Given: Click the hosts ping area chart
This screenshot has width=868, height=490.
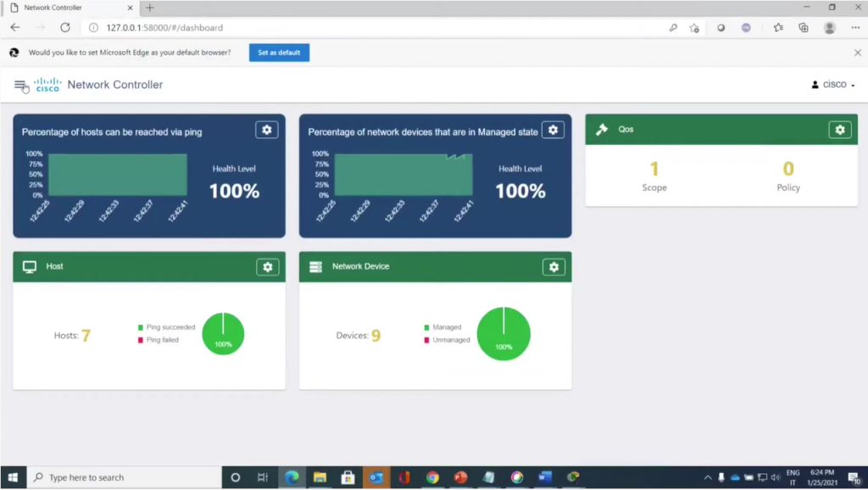Looking at the screenshot, I should [x=117, y=175].
